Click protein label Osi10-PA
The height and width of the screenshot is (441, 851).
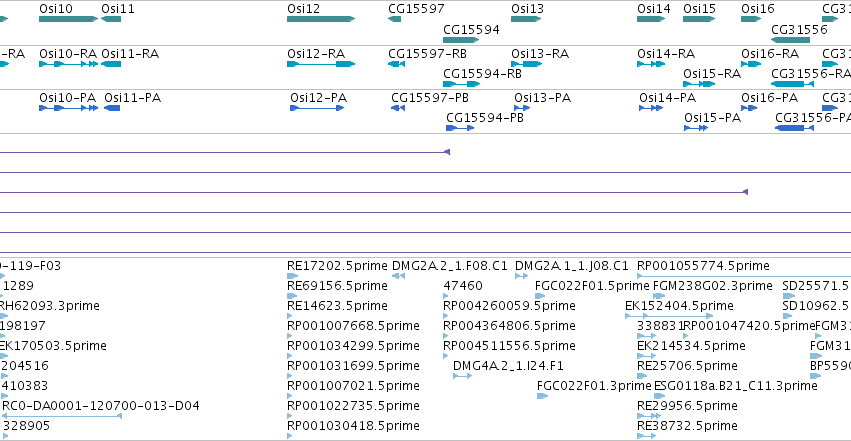(x=67, y=98)
